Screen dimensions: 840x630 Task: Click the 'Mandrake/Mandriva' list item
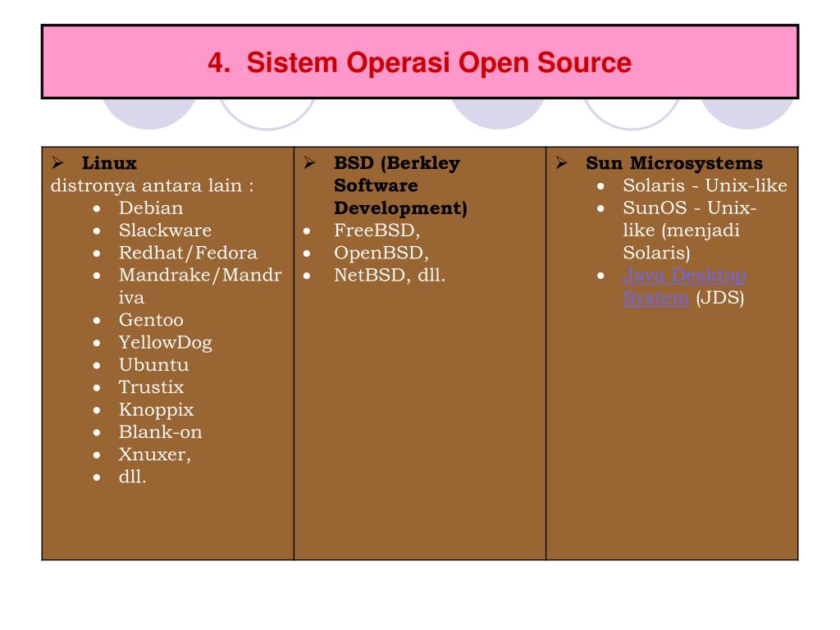tap(200, 286)
